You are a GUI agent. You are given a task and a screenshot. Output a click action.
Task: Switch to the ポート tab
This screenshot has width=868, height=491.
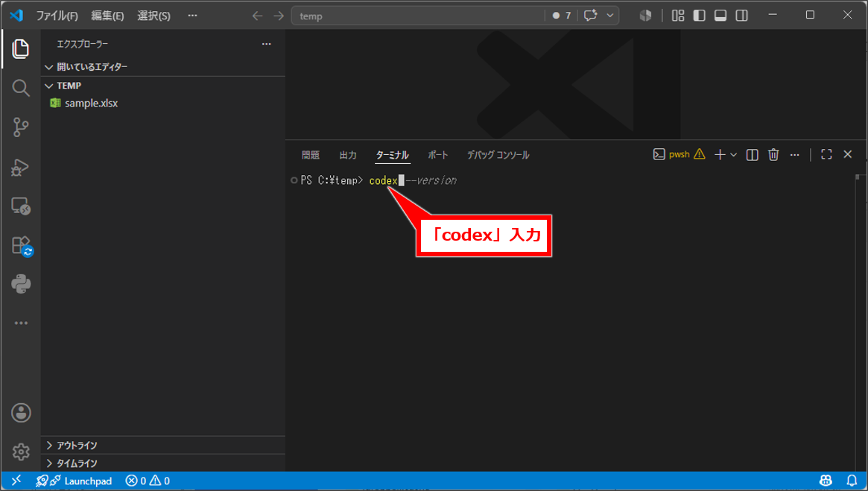(438, 155)
